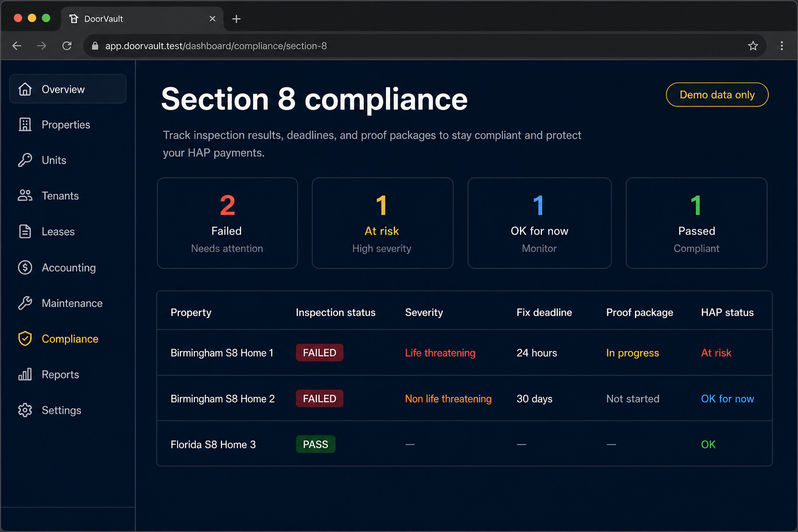Click FAILED badge for Birmingham S8 Home 1
798x532 pixels.
coord(320,353)
